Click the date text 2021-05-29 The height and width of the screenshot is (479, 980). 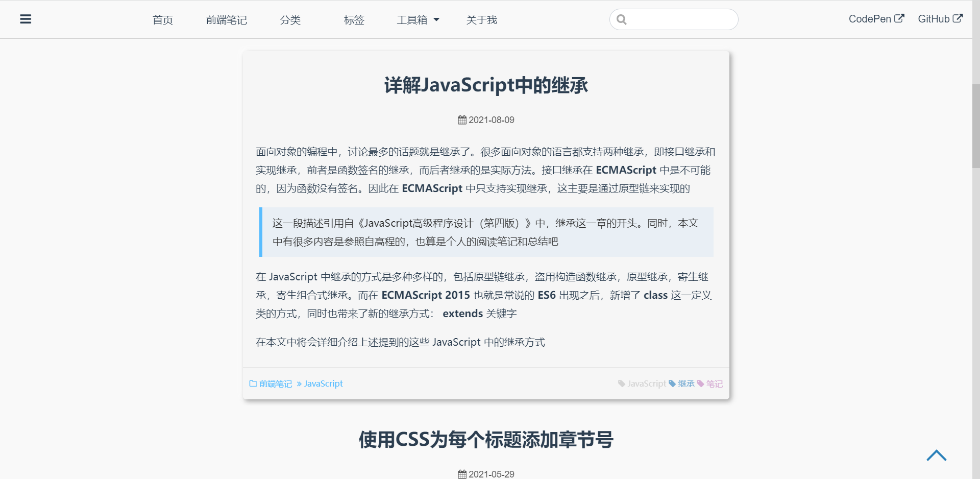coord(492,474)
